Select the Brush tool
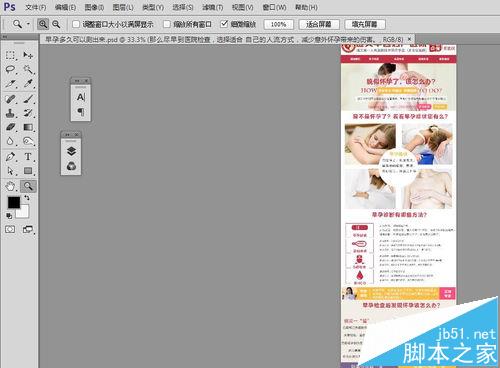 (x=28, y=99)
